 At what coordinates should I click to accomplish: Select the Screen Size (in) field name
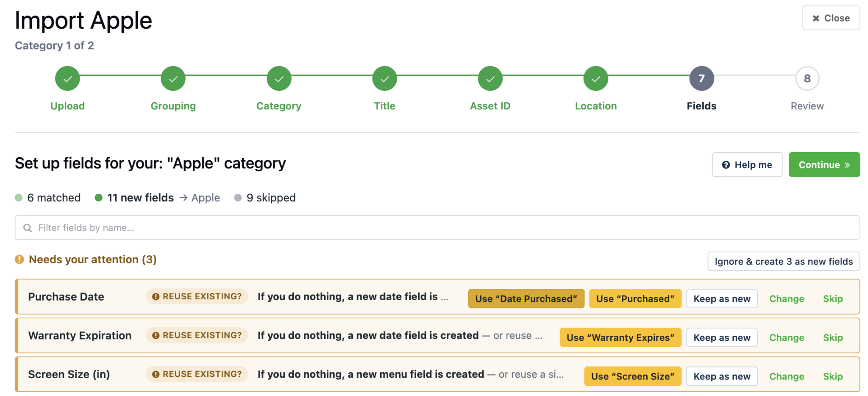69,374
